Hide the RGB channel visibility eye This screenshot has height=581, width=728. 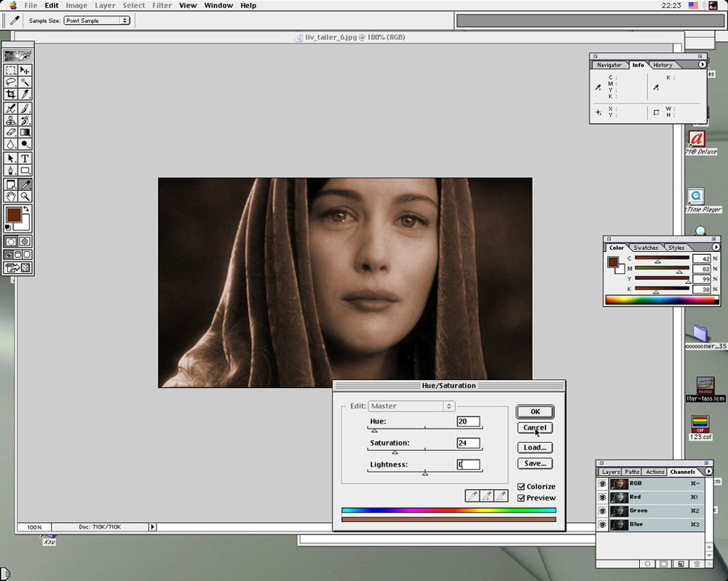click(x=603, y=483)
